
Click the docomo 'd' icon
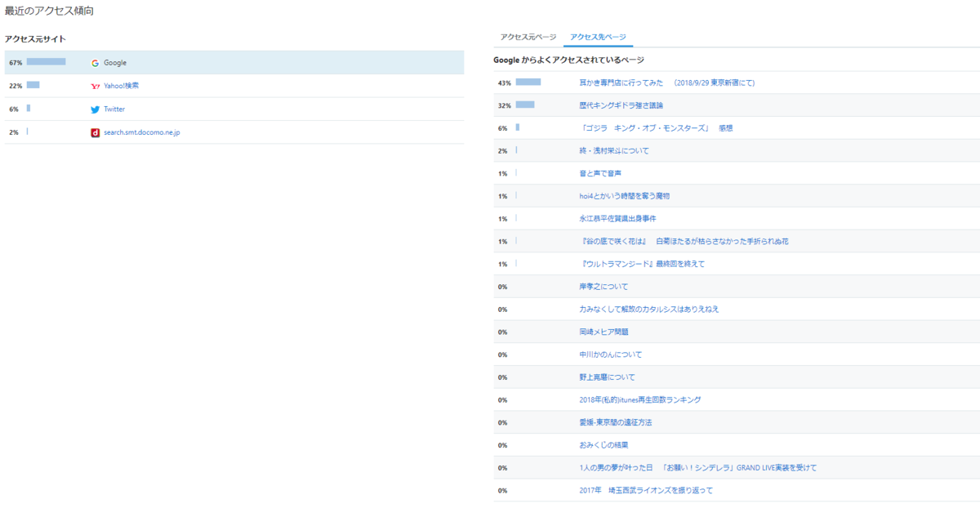pos(95,132)
